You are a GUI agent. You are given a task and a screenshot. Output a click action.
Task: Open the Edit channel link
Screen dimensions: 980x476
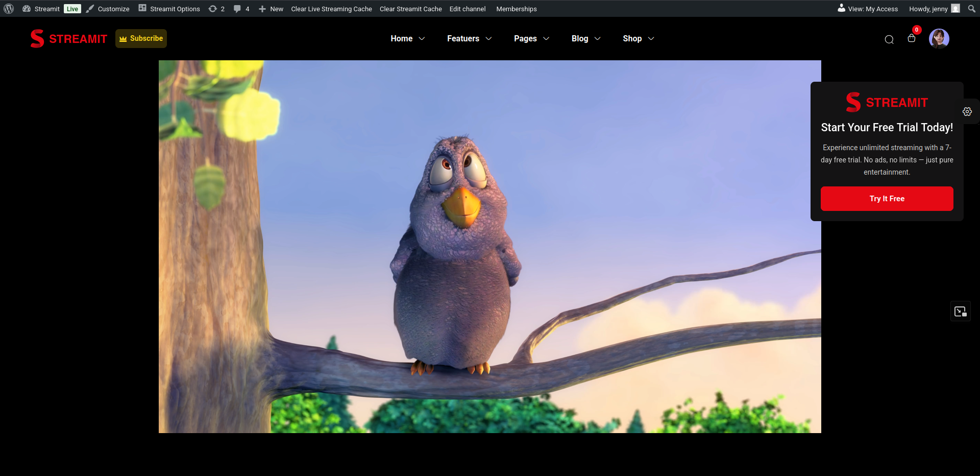(468, 9)
